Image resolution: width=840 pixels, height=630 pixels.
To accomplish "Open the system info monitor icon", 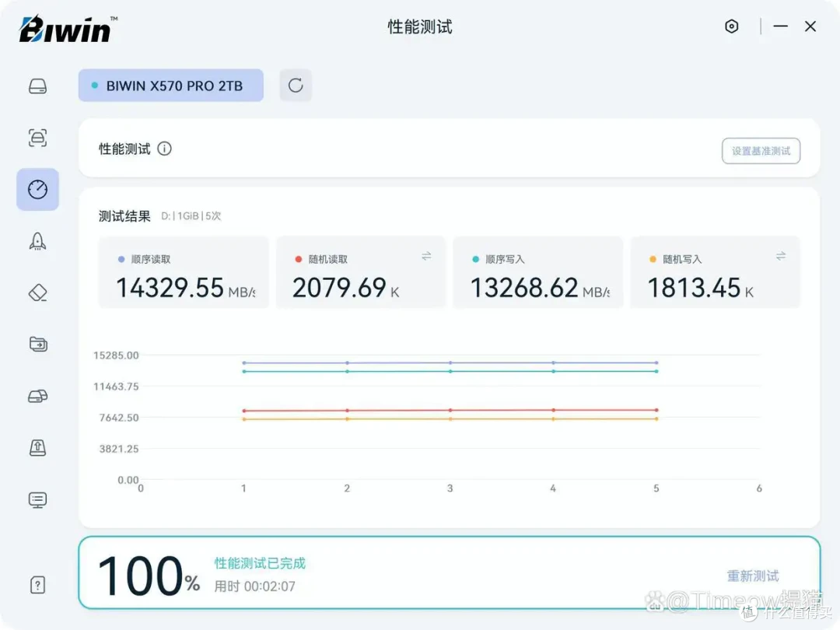I will point(37,500).
